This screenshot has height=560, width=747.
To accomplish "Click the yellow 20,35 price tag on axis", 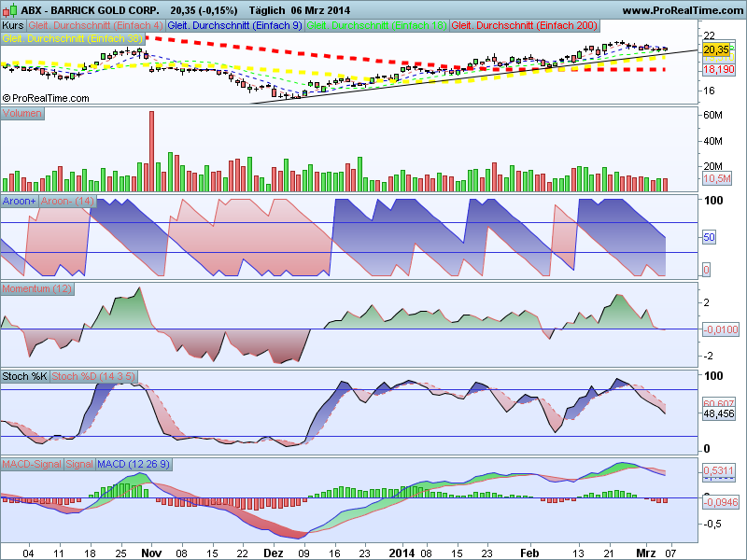I will 716,49.
